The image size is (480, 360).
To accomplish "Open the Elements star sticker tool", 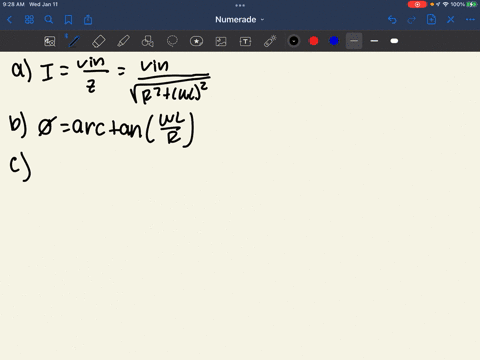I will (x=196, y=41).
